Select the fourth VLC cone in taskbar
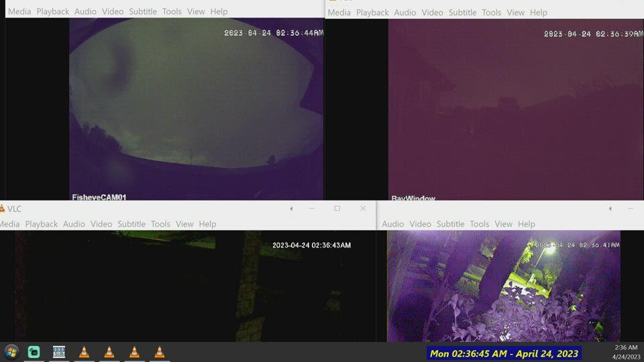 tap(160, 352)
